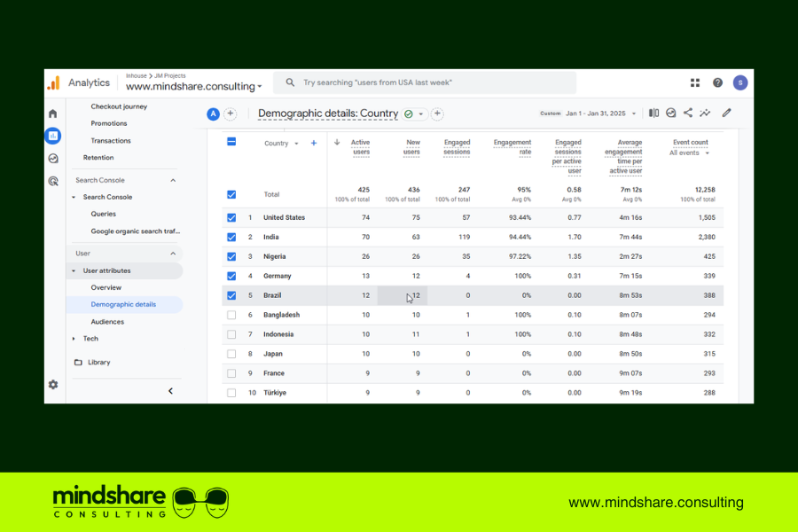This screenshot has height=532, width=798.
Task: Collapse the left navigation panel
Action: 170,391
